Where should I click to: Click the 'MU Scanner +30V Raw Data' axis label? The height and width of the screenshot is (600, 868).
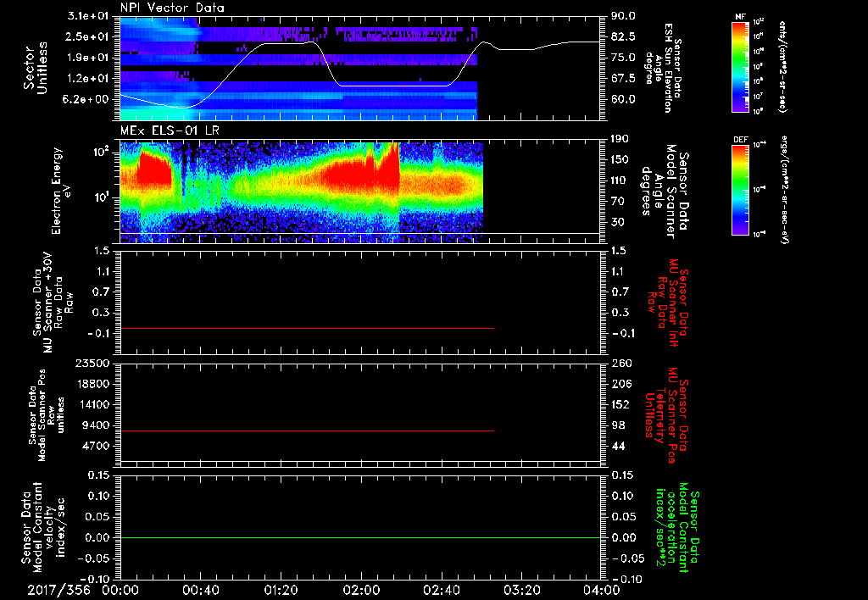[53, 303]
